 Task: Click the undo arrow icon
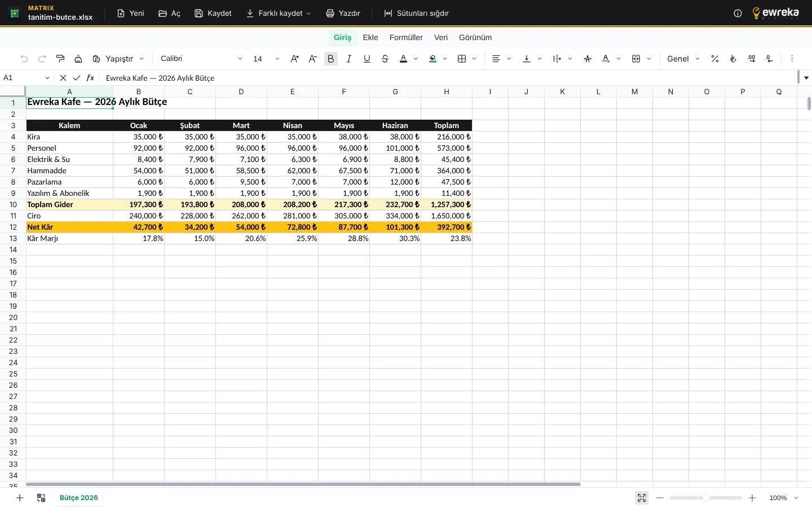[x=24, y=59]
